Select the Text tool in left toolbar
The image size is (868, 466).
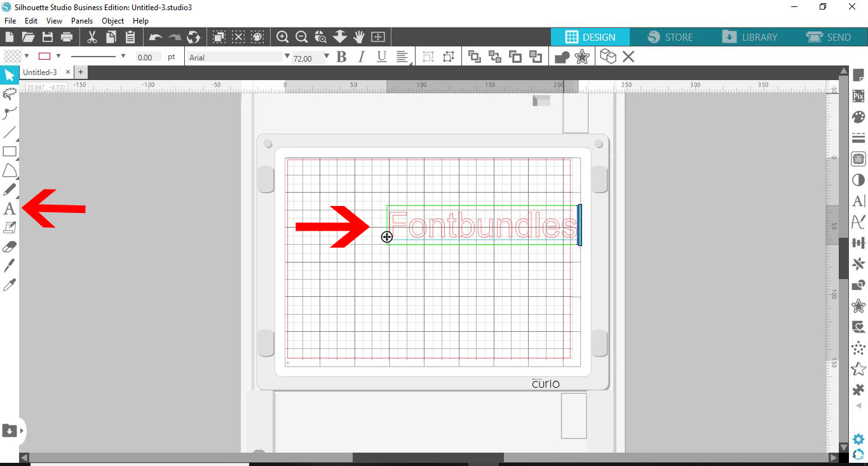pos(9,208)
